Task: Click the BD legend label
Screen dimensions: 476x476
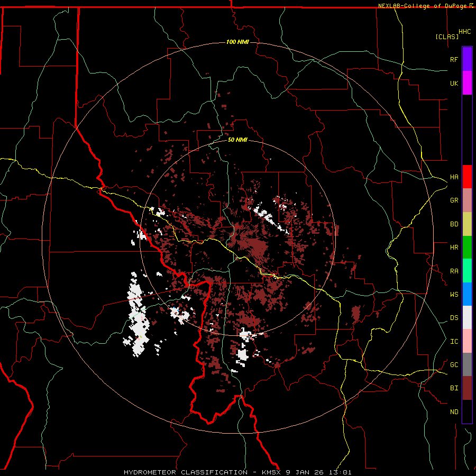Action: pyautogui.click(x=454, y=224)
